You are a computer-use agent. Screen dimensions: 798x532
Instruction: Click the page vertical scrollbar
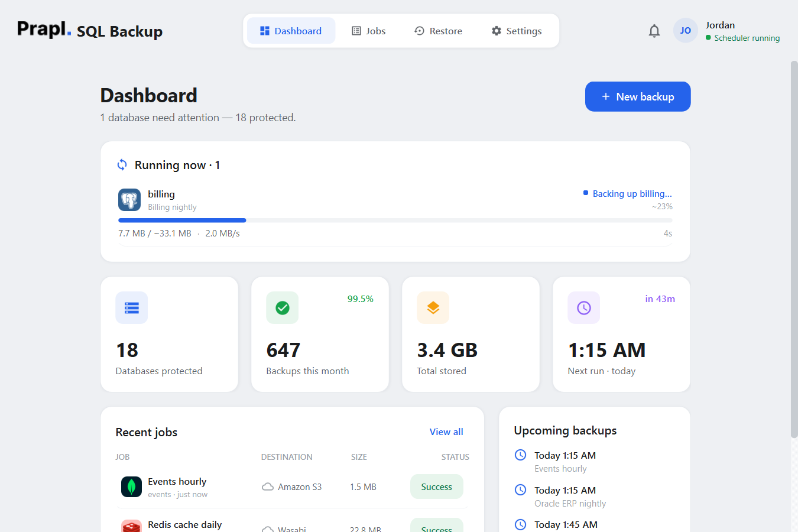[794, 248]
